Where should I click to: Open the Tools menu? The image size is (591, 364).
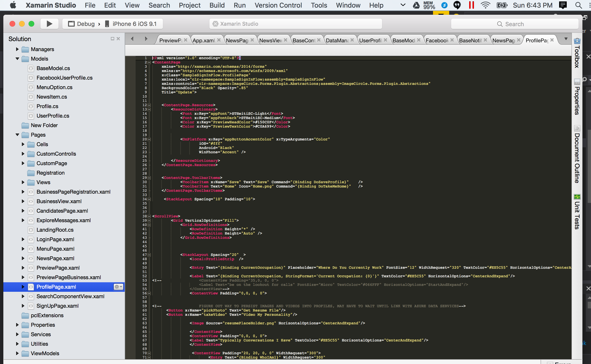319,5
